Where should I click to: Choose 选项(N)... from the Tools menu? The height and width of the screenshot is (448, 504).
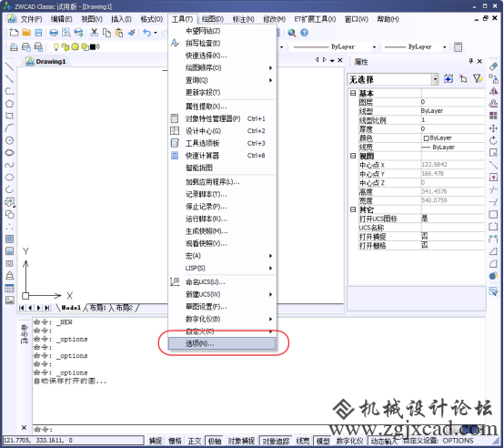222,343
